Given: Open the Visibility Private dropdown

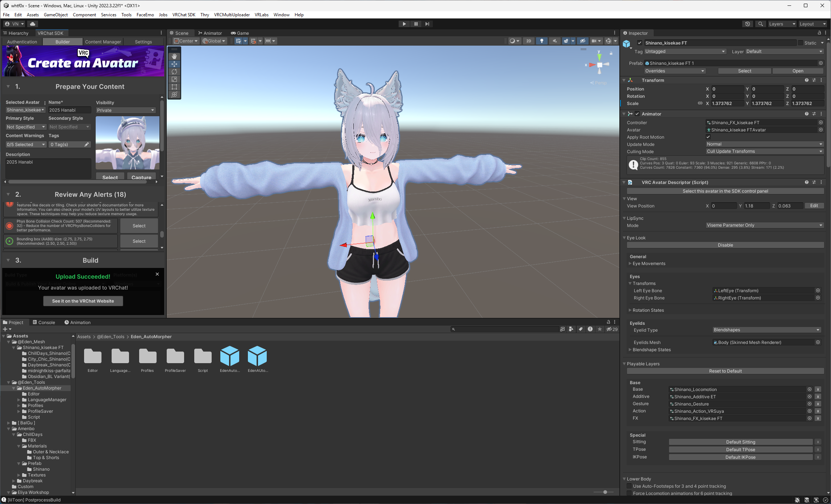Looking at the screenshot, I should [x=125, y=110].
